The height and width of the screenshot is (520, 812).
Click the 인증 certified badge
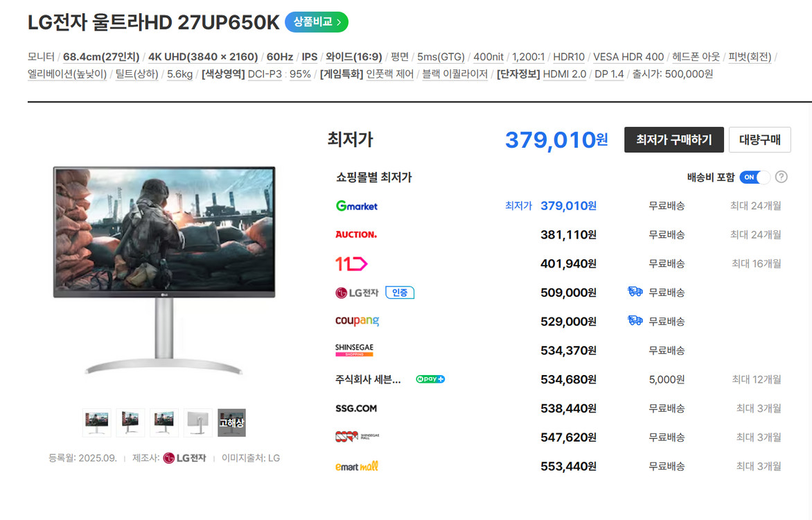(x=400, y=293)
